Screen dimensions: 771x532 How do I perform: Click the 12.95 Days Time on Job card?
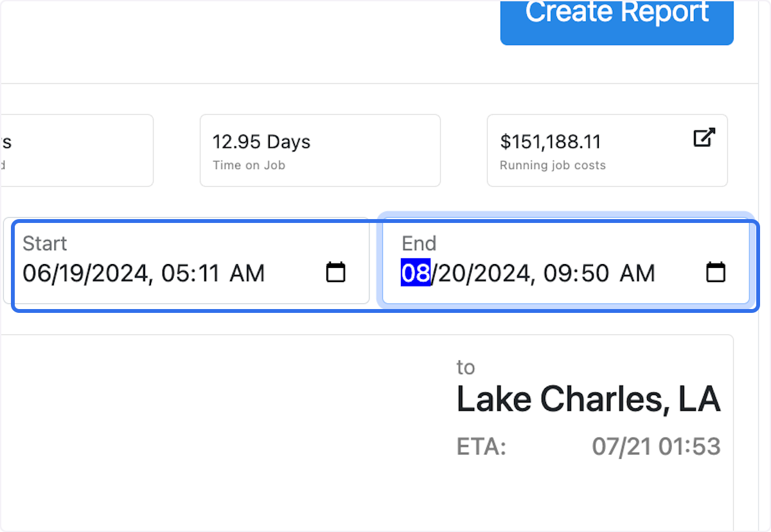tap(320, 150)
